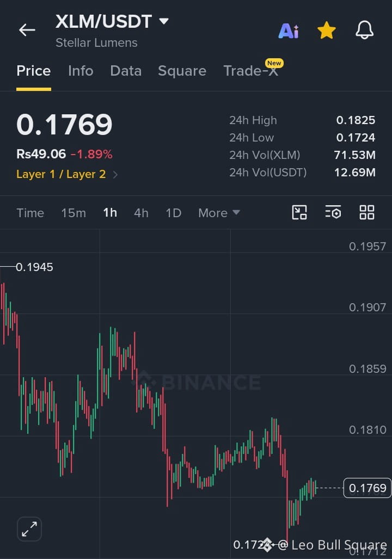Select the 15m chart interval

(73, 213)
